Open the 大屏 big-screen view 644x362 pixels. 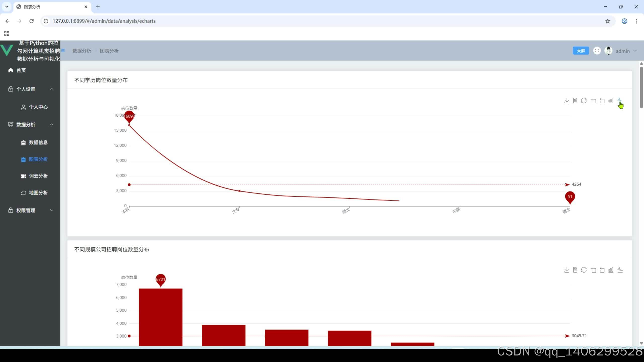tap(581, 51)
